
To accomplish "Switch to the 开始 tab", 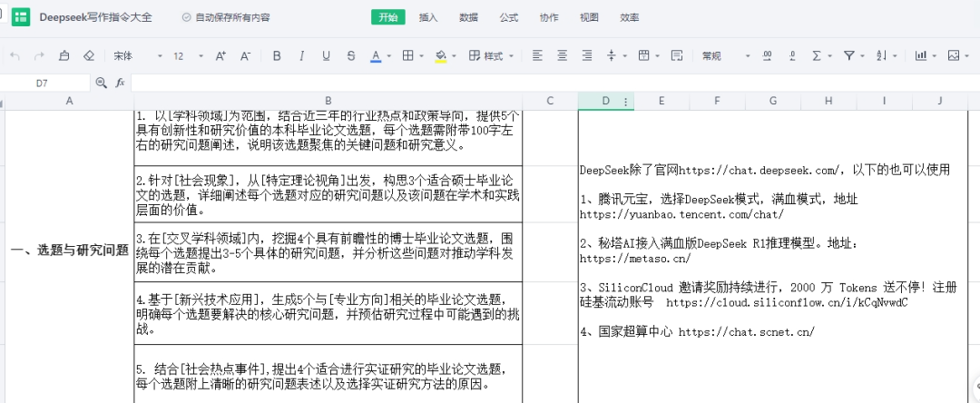I will click(387, 17).
